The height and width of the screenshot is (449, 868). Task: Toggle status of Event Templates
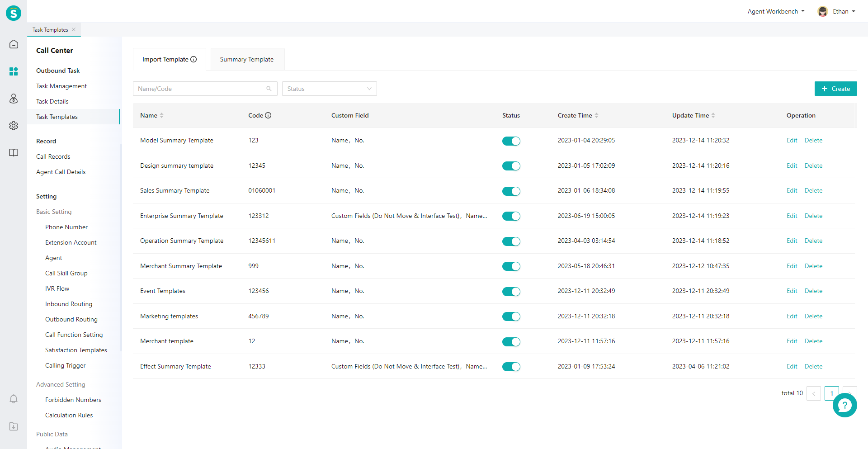tap(511, 292)
